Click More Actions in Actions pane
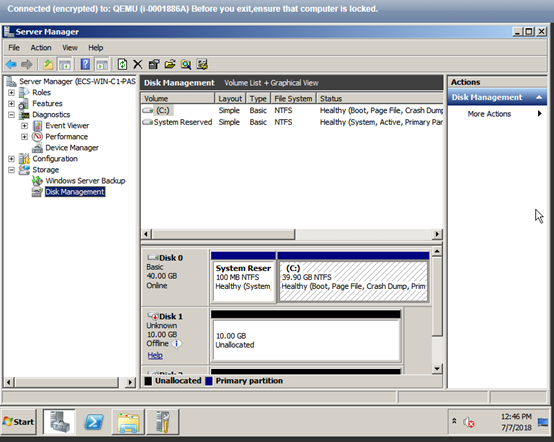The image size is (554, 442). [x=489, y=114]
